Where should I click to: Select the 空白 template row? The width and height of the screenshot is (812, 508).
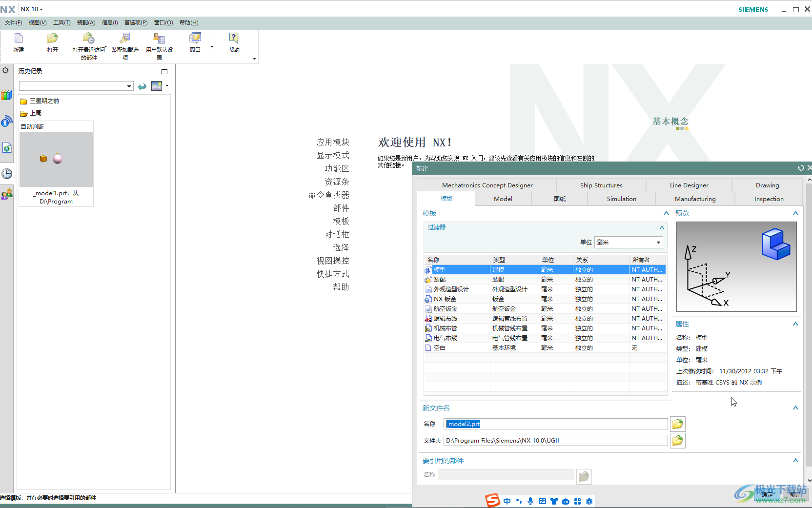pyautogui.click(x=545, y=348)
